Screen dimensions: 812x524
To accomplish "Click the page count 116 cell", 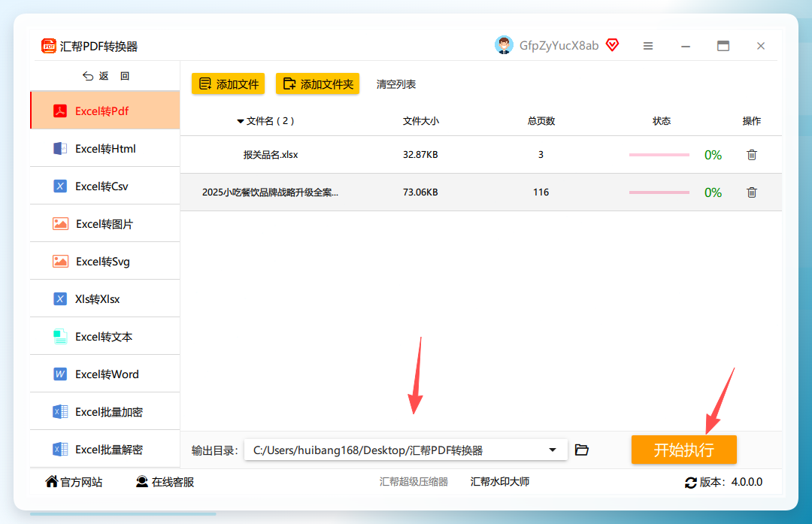I will coord(541,192).
